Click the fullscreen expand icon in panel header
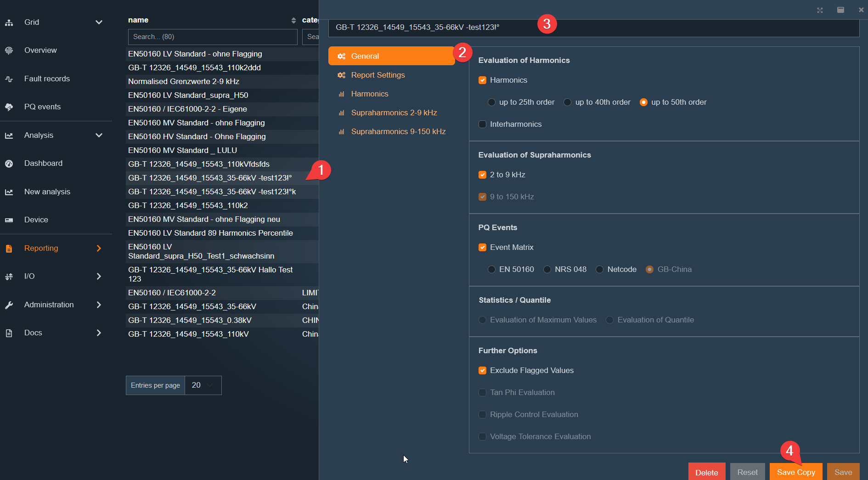The image size is (868, 480). click(820, 10)
